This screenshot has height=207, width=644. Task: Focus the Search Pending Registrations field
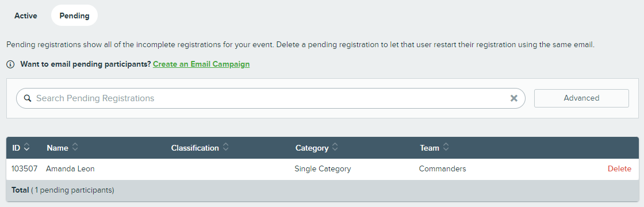click(x=271, y=98)
